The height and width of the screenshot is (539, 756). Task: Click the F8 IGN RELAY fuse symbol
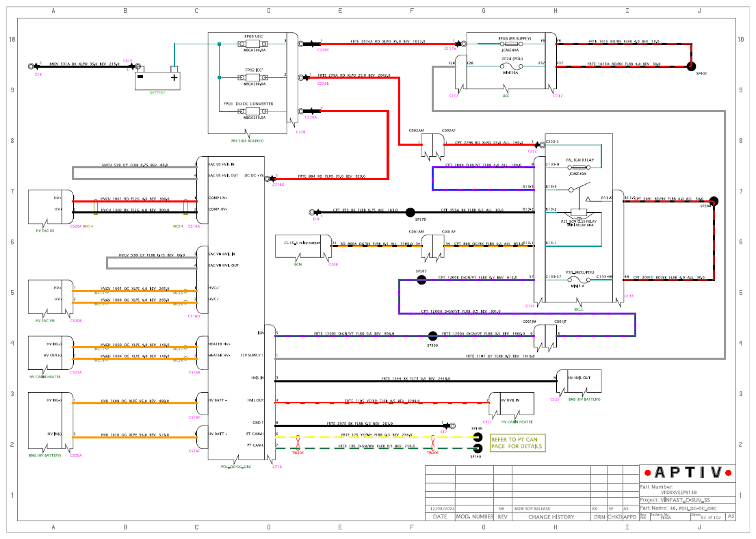click(577, 168)
